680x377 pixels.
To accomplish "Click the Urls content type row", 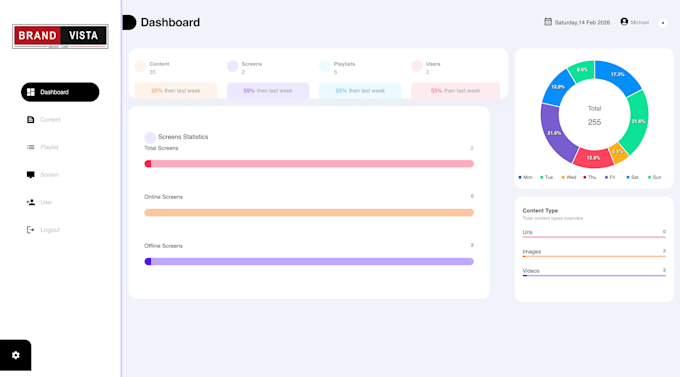I will (594, 233).
